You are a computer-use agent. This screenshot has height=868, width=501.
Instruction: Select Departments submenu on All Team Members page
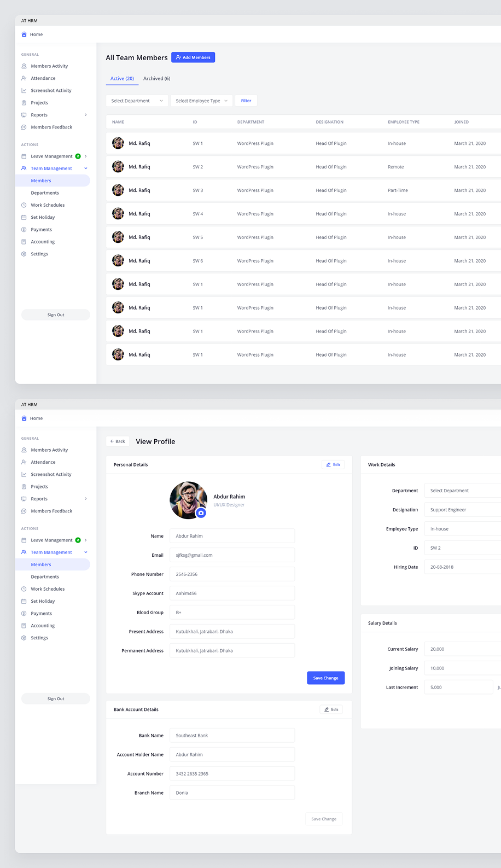[45, 193]
